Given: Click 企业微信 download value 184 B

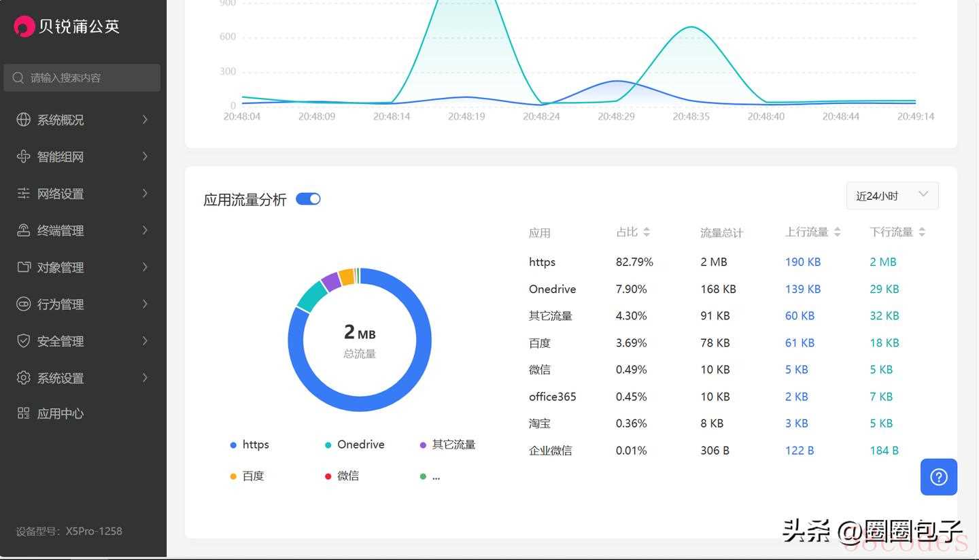Looking at the screenshot, I should coord(884,450).
